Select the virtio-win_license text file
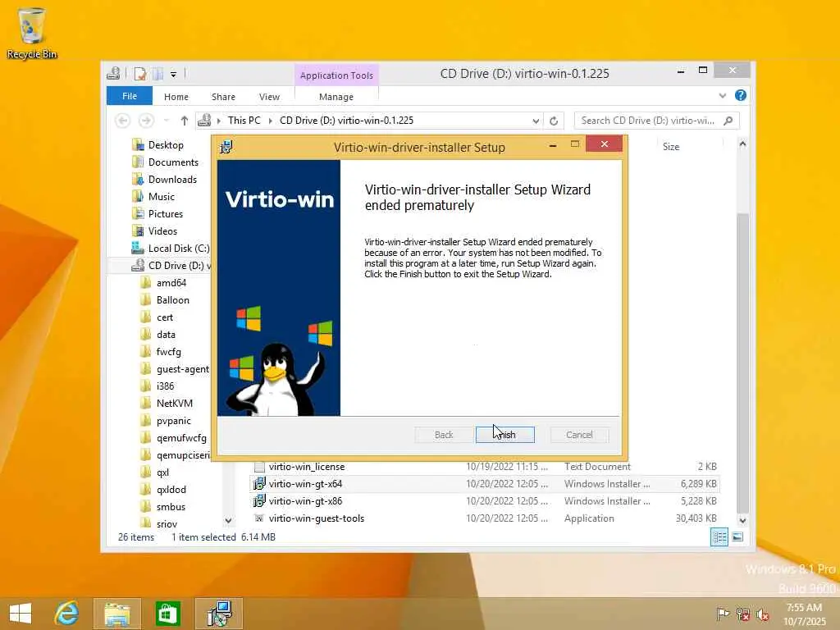 click(x=307, y=467)
